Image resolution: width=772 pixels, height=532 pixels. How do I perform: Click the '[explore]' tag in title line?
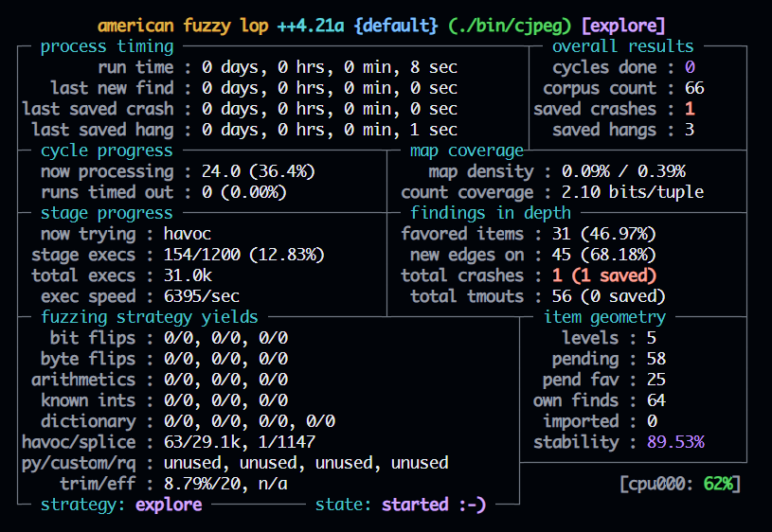(624, 26)
